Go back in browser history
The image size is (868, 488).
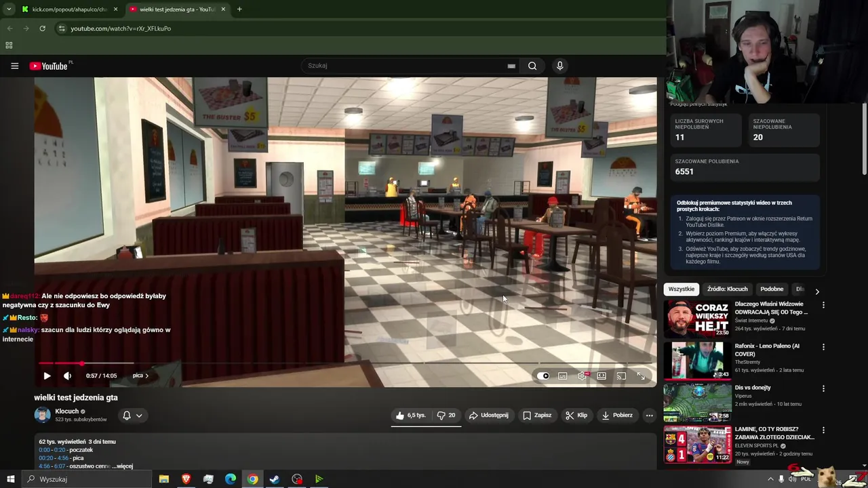click(9, 28)
